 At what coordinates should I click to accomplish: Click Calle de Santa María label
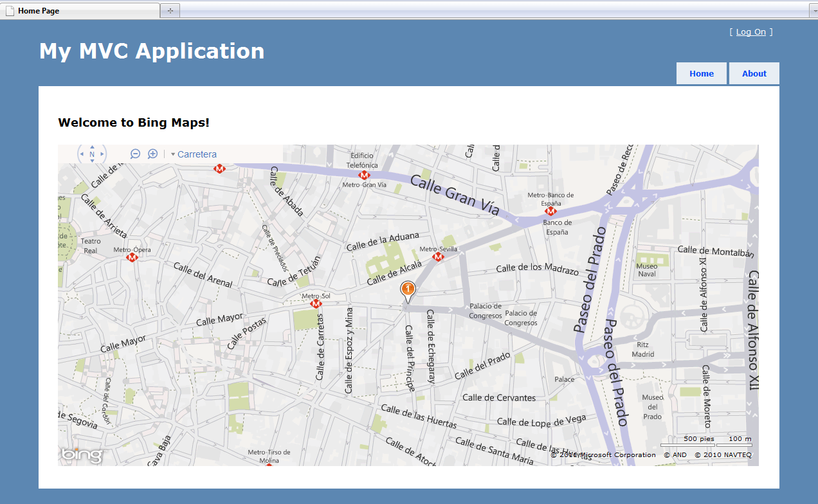coord(494,451)
